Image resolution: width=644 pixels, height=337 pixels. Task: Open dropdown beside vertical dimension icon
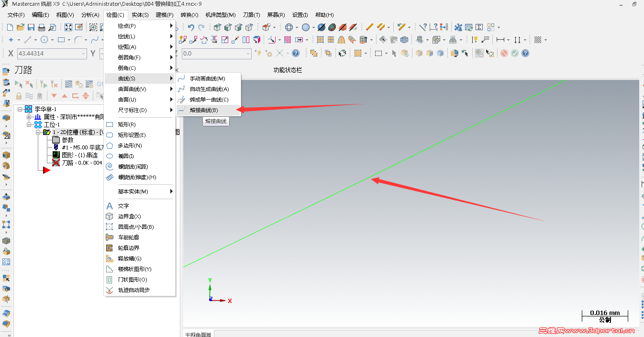pos(525,40)
